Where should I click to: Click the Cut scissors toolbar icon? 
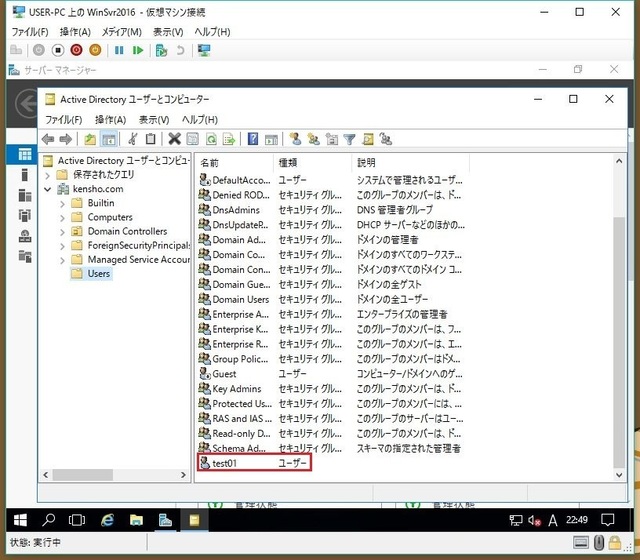click(x=132, y=139)
